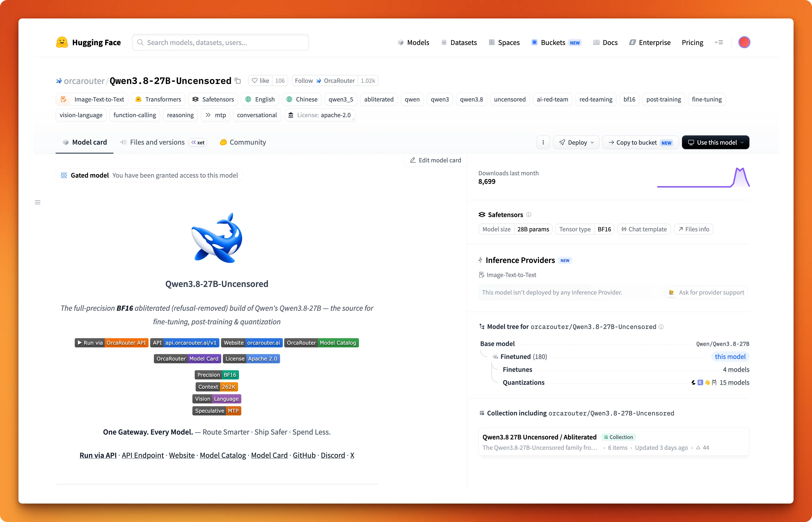Open Finetunes 4 models link
The width and height of the screenshot is (812, 522).
[x=736, y=370]
